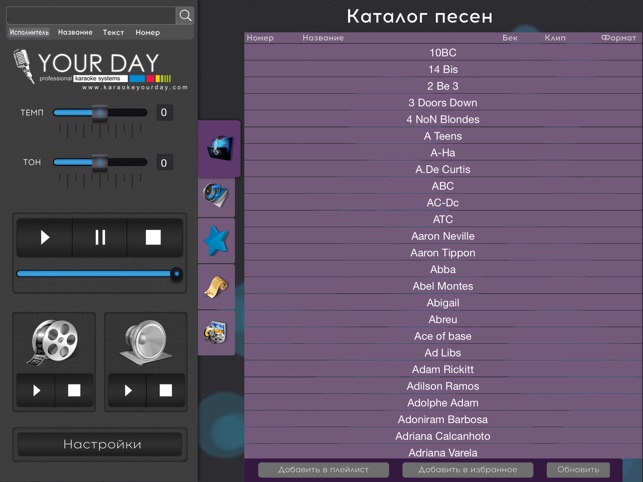This screenshot has height=482, width=643.
Task: Click the playback position slider knob
Action: pos(176,274)
